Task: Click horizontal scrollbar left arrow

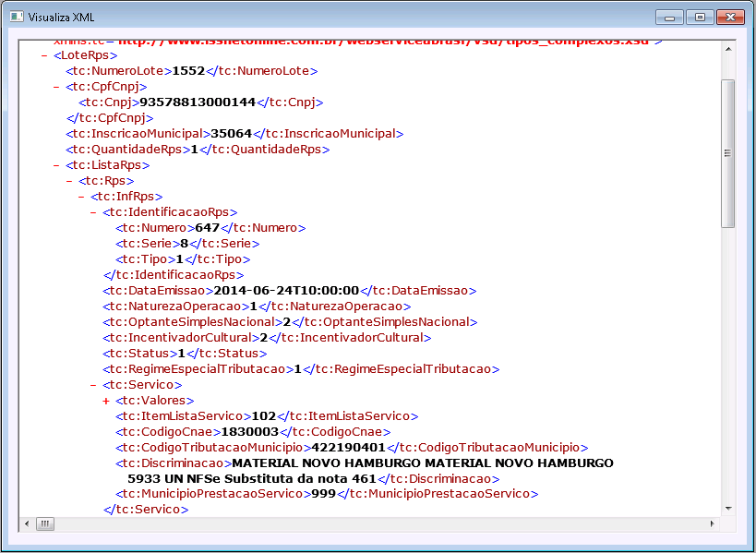Action: coord(27,523)
